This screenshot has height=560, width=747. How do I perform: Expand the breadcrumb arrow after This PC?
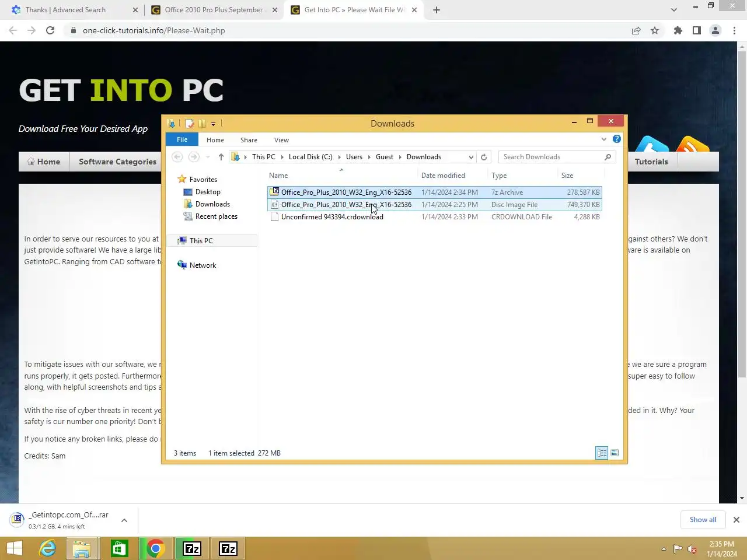click(282, 157)
